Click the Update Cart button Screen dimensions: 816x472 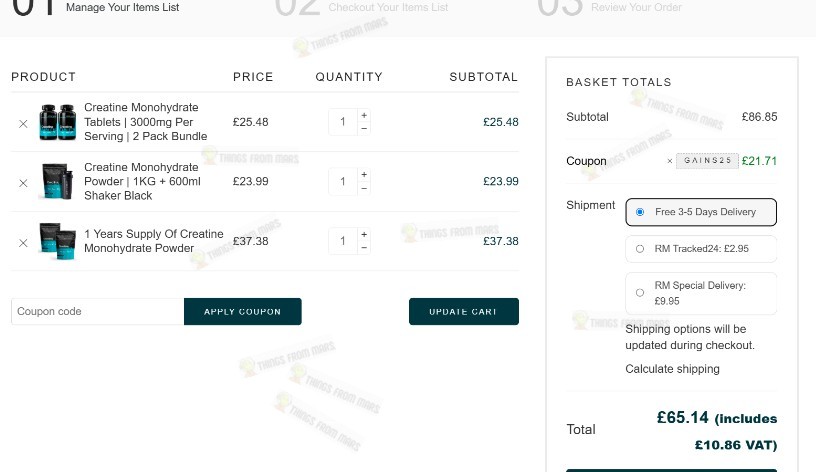pyautogui.click(x=464, y=311)
